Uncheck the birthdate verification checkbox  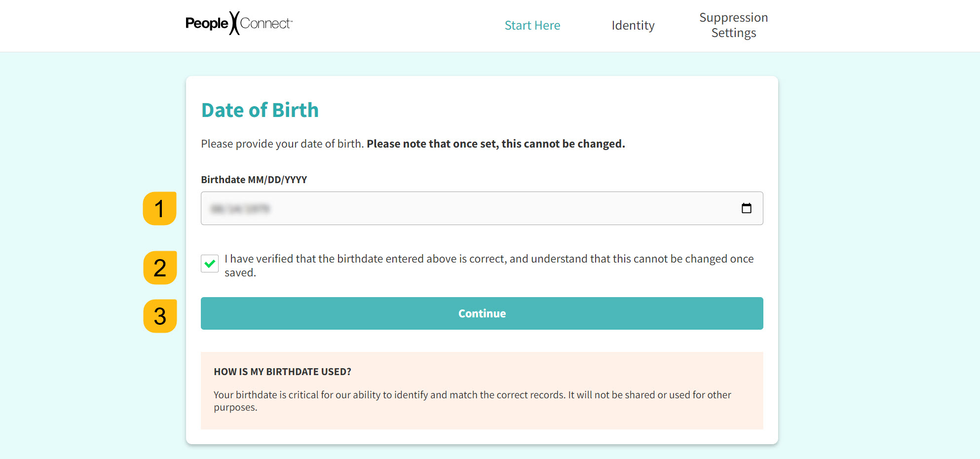[210, 264]
